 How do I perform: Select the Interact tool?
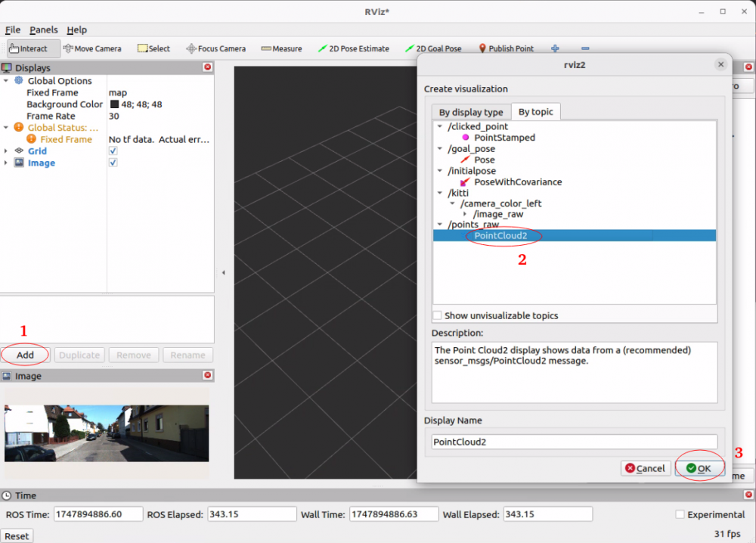(x=31, y=48)
